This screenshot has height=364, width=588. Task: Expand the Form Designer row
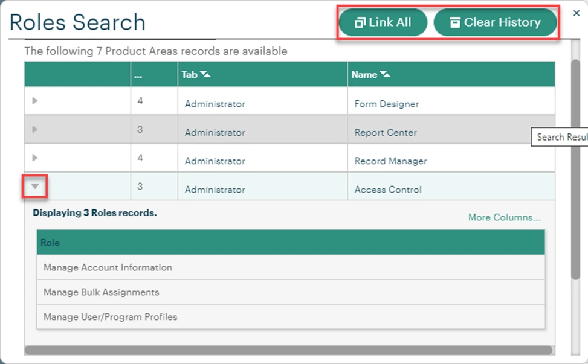(35, 101)
